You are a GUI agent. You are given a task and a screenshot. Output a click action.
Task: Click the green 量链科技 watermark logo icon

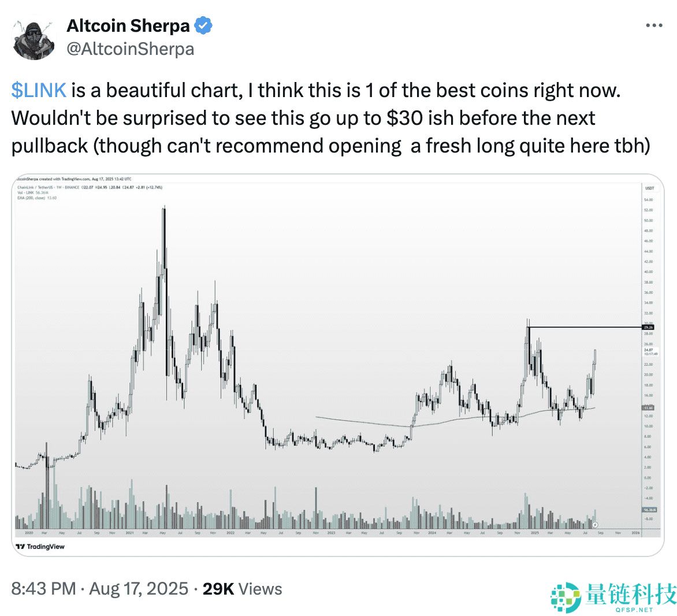click(566, 598)
